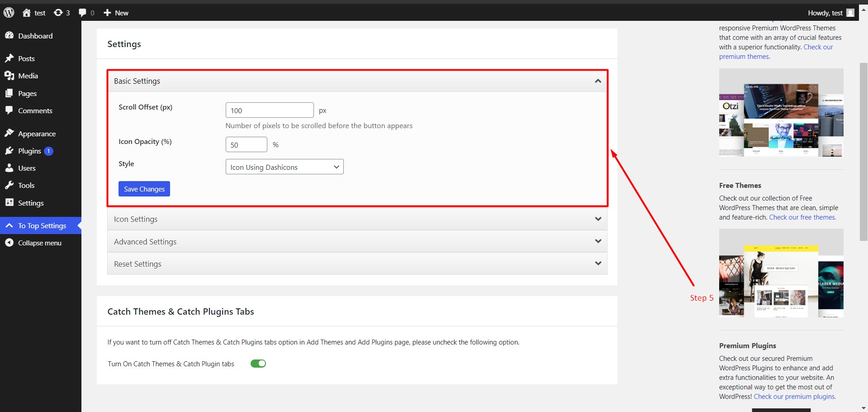Click the Pages icon in sidebar
Screen dimensions: 868x412
pyautogui.click(x=9, y=93)
